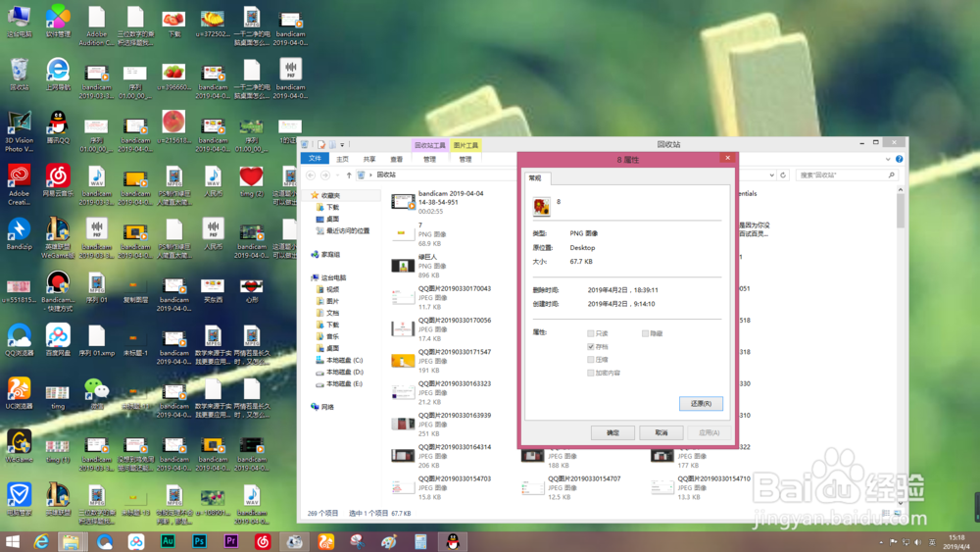Toggle the 隐藏 hidden checkbox
The image size is (980, 552).
point(645,333)
